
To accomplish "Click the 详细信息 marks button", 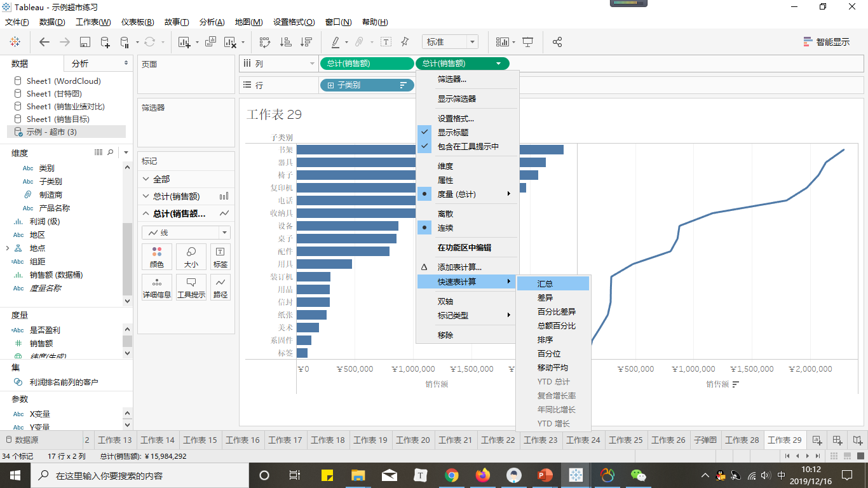I will pyautogui.click(x=157, y=287).
